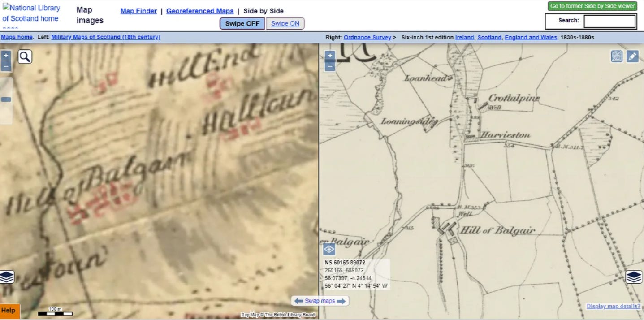Zoom in on the right map
Image resolution: width=644 pixels, height=320 pixels.
(x=329, y=56)
